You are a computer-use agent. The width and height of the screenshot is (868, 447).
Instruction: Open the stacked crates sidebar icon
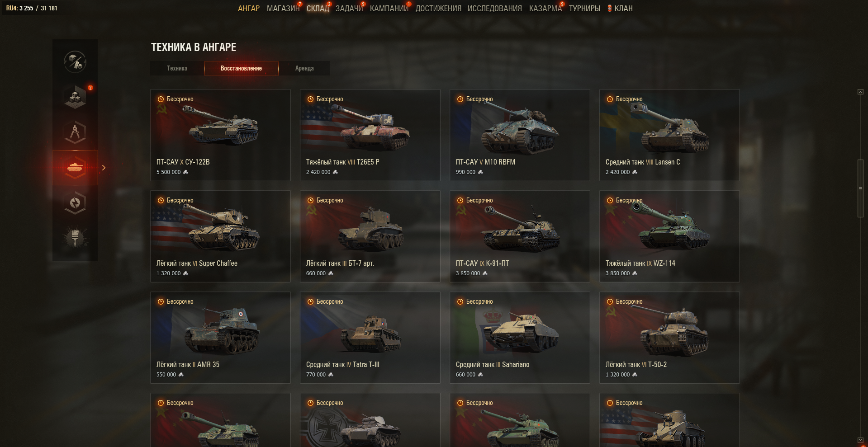click(75, 97)
